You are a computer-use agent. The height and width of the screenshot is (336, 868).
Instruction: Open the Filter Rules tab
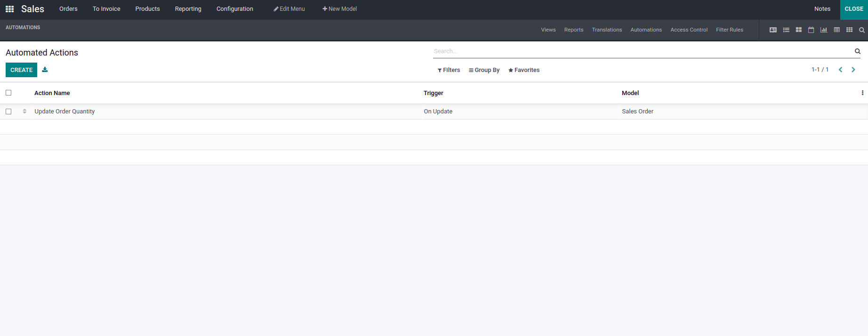730,30
